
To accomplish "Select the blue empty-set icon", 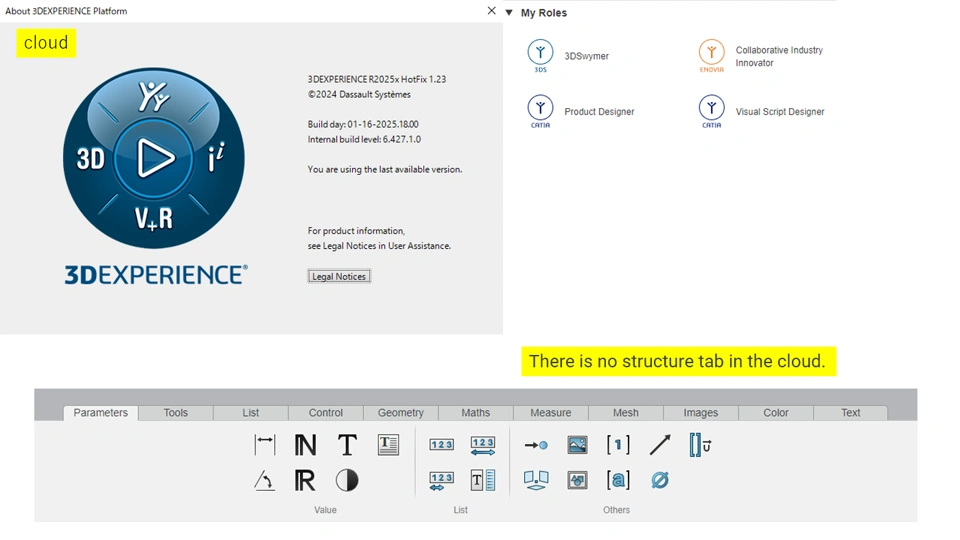I will coord(660,481).
